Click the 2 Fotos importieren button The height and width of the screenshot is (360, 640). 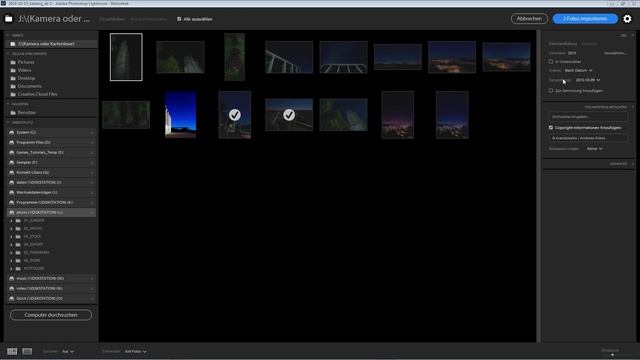coord(585,19)
